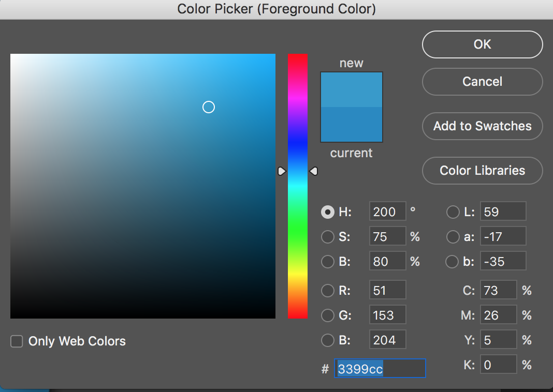Click the hue value field showing 200
This screenshot has height=392, width=553.
click(387, 212)
